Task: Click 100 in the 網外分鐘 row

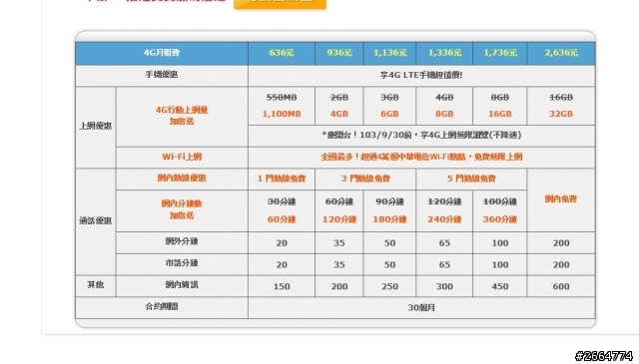Action: [x=500, y=243]
